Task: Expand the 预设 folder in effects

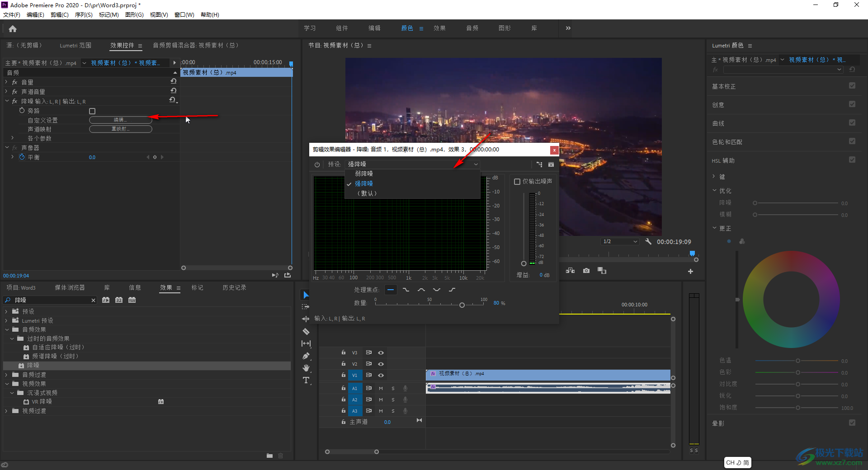Action: point(6,311)
